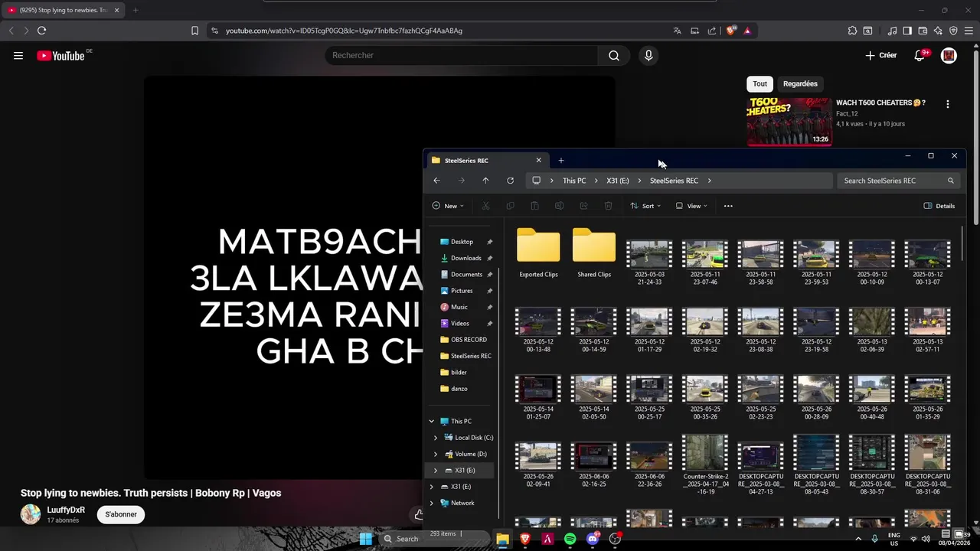Open new browser tab with plus button
This screenshot has width=980, height=551.
tap(136, 10)
